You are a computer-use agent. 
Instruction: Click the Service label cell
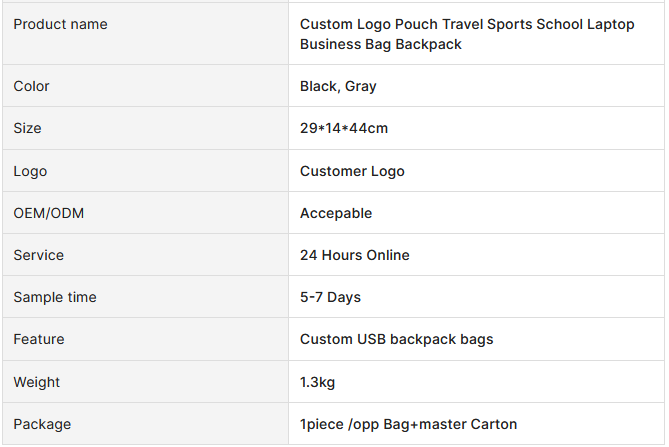[145, 255]
